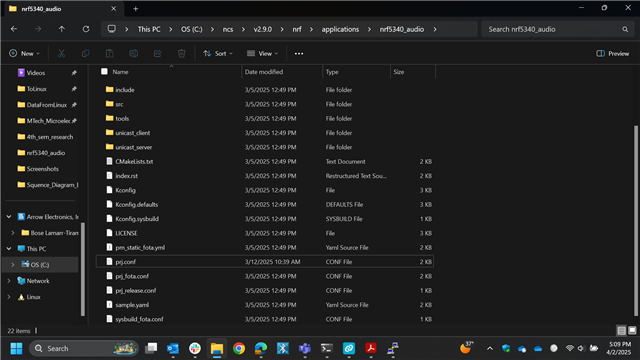Viewport: 640px width, 360px height.
Task: Go back to previous folder
Action: 14,29
